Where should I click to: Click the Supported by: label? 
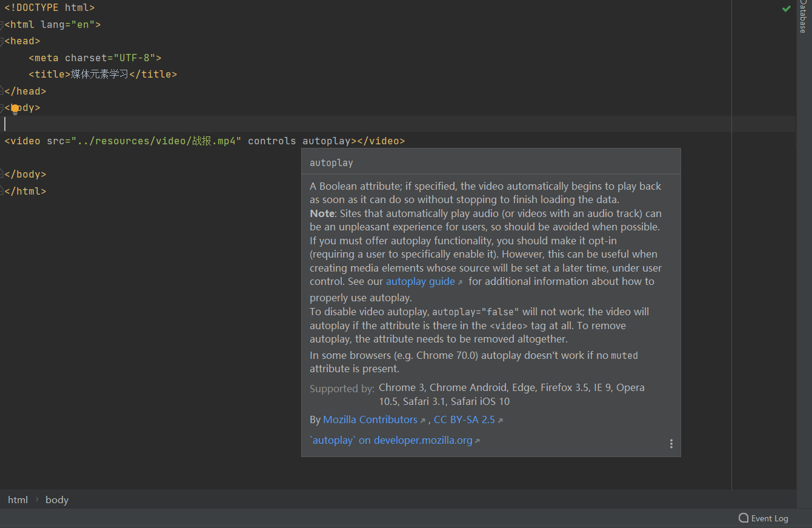342,389
